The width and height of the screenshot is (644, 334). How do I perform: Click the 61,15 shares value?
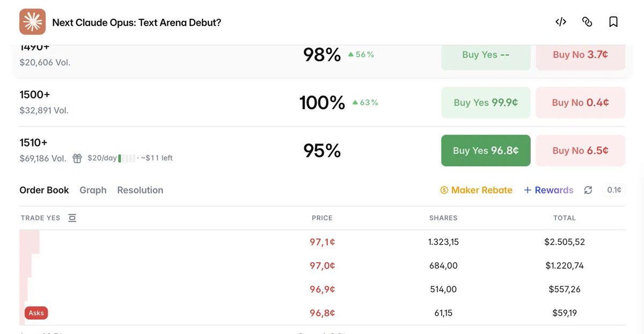(443, 313)
